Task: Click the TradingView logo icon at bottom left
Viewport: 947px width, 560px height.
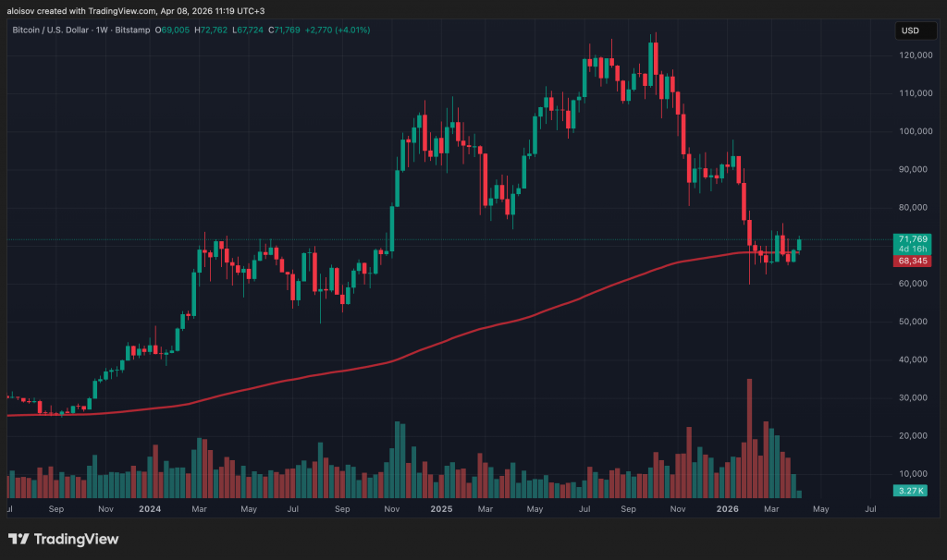Action: point(18,539)
